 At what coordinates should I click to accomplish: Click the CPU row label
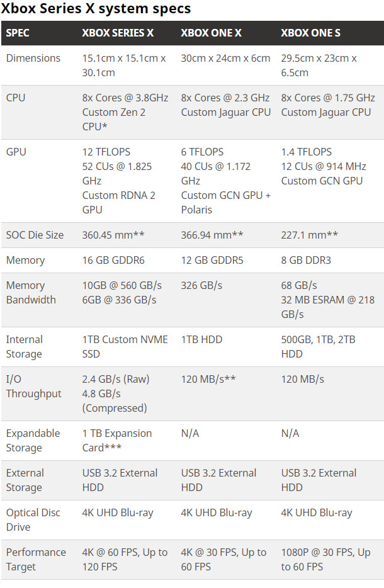click(16, 98)
